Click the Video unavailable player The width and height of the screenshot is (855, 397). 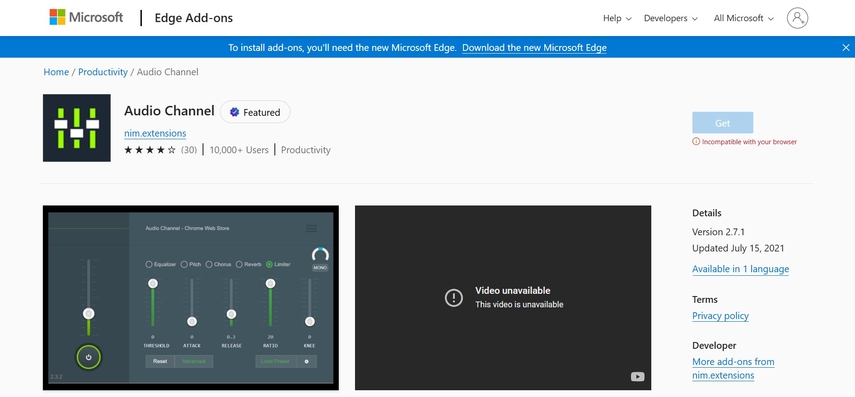click(x=503, y=298)
